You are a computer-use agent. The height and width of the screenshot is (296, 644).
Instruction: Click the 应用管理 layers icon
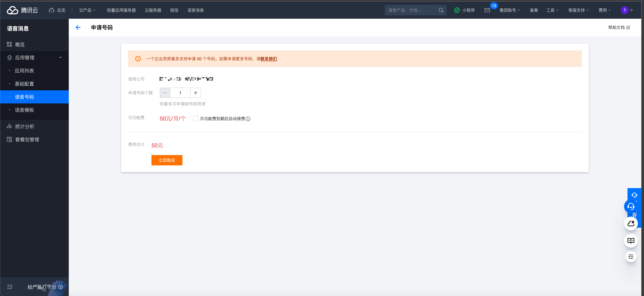click(x=9, y=57)
